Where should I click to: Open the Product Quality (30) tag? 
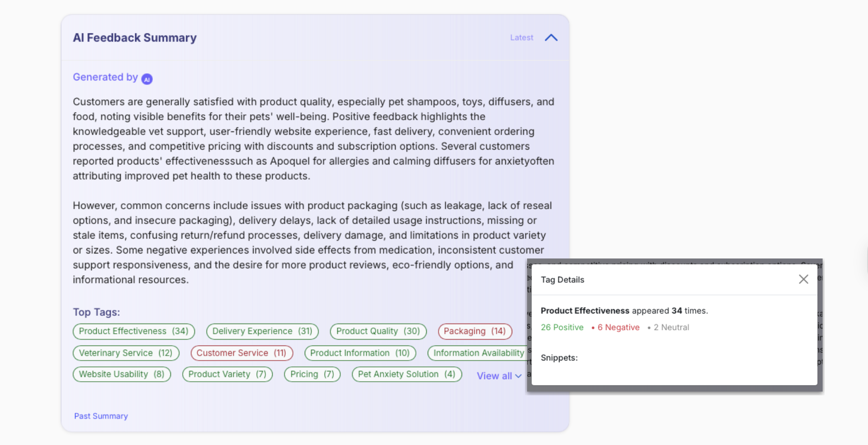coord(378,331)
